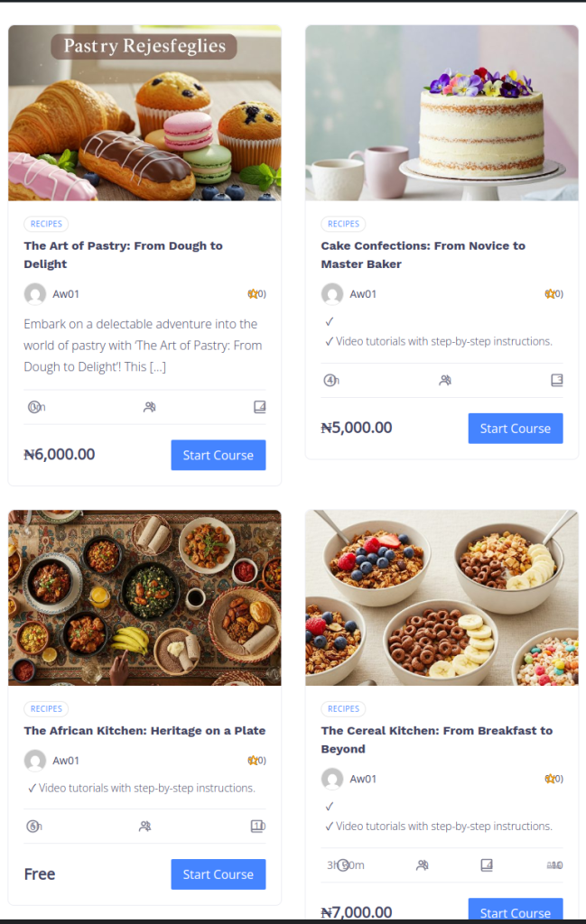Click the clock icon on Pastry course
This screenshot has width=586, height=924.
coord(34,407)
